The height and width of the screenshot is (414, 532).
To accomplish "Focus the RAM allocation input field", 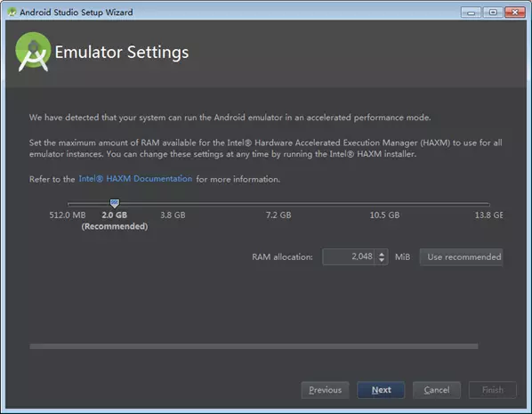I will pos(349,256).
